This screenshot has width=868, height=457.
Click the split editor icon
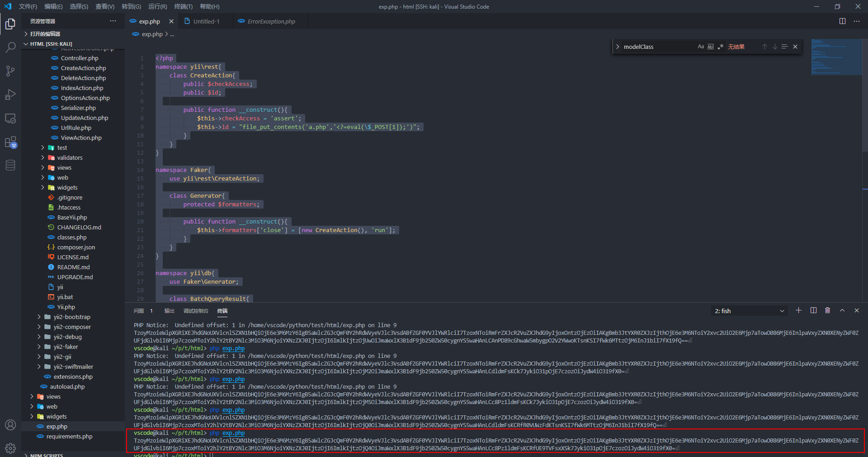(x=842, y=21)
